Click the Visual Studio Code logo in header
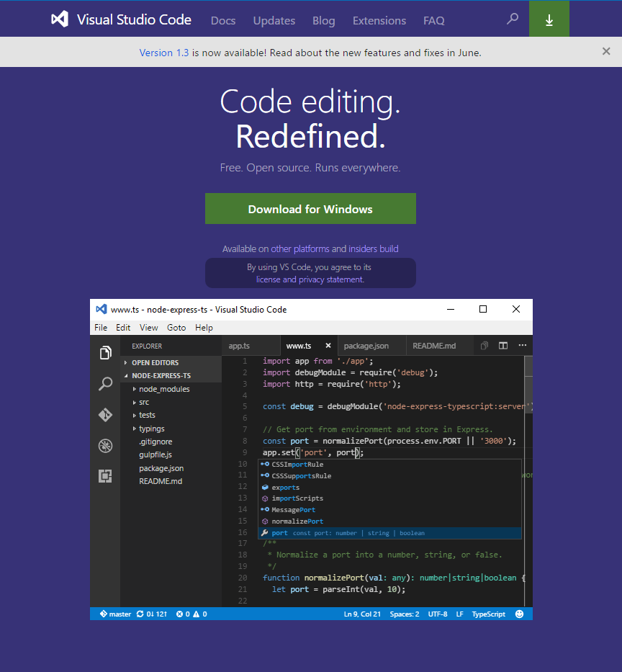This screenshot has height=672, width=622. click(60, 19)
